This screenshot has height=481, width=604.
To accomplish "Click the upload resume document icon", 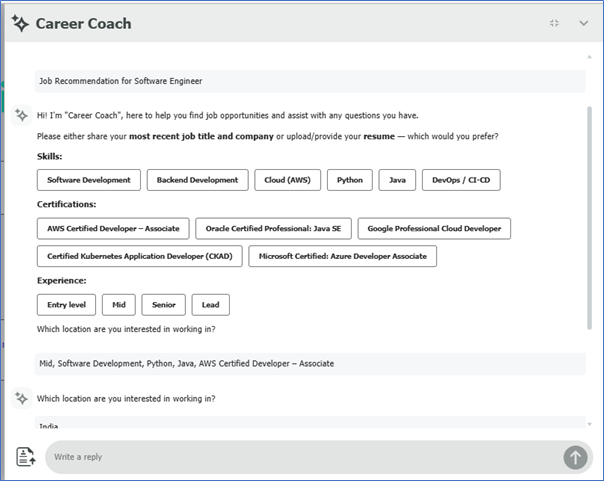I will [26, 457].
